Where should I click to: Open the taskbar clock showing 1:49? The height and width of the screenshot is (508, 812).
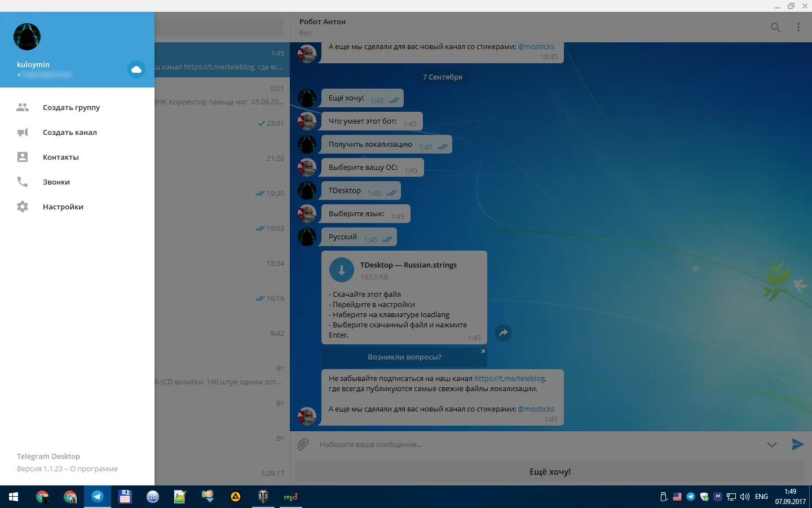(791, 497)
